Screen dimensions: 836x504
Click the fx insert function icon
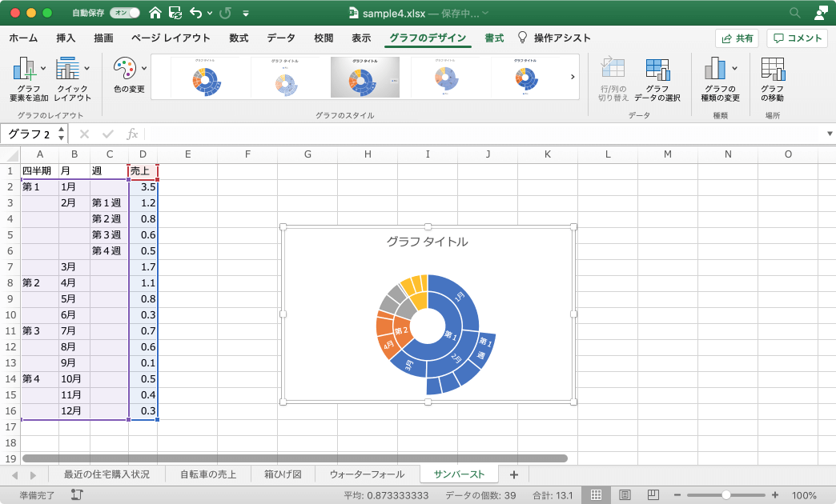[x=132, y=134]
